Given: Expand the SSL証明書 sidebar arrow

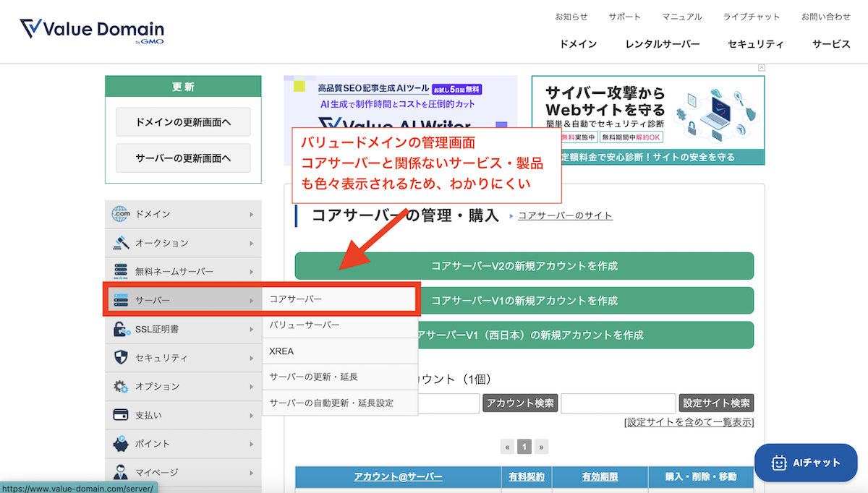Looking at the screenshot, I should coord(252,329).
